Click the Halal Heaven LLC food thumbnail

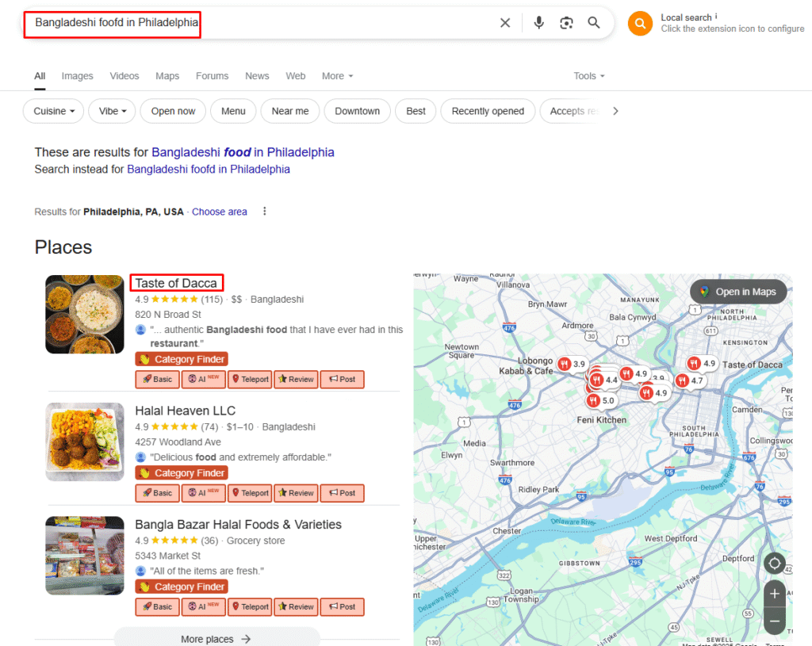point(85,442)
